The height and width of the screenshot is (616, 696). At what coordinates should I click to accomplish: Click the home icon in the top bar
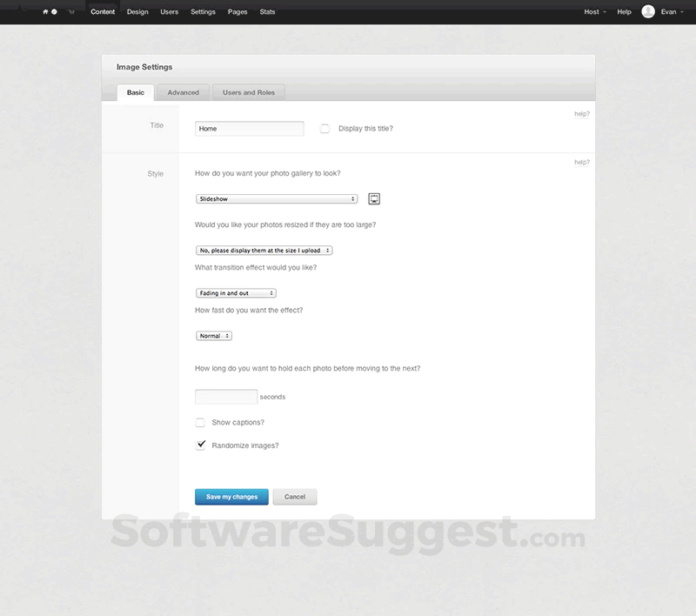(45, 11)
